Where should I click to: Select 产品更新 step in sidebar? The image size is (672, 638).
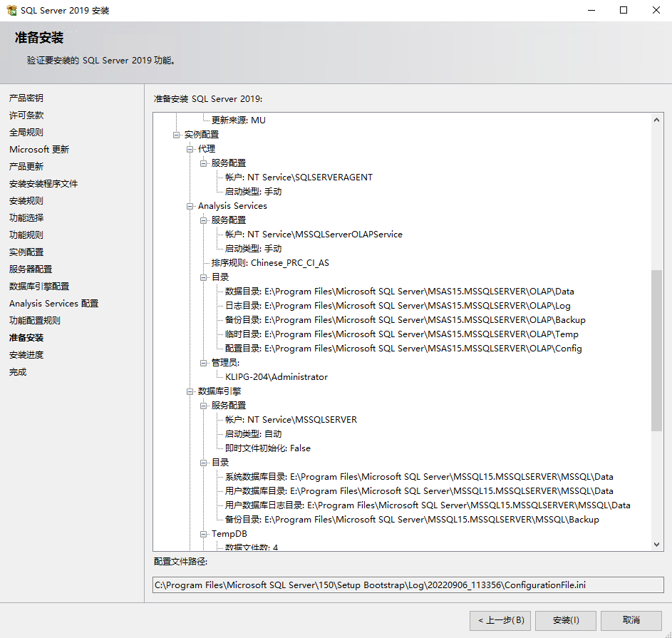26,166
